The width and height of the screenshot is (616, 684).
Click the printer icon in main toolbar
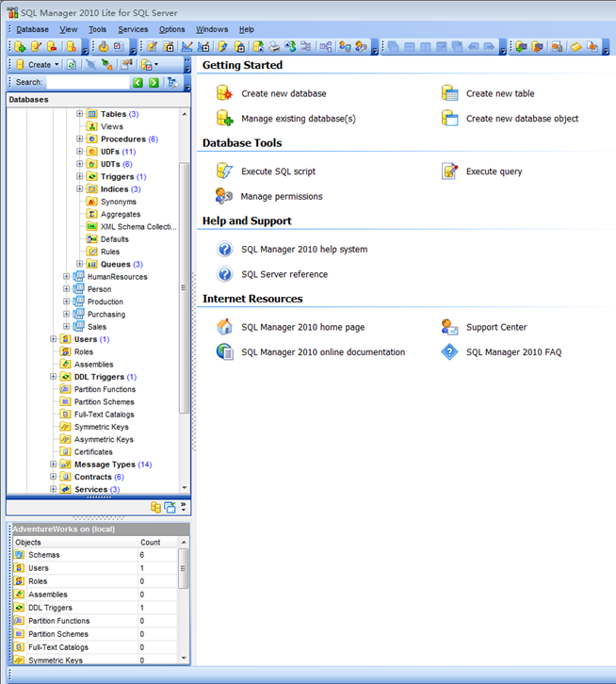coord(274,46)
